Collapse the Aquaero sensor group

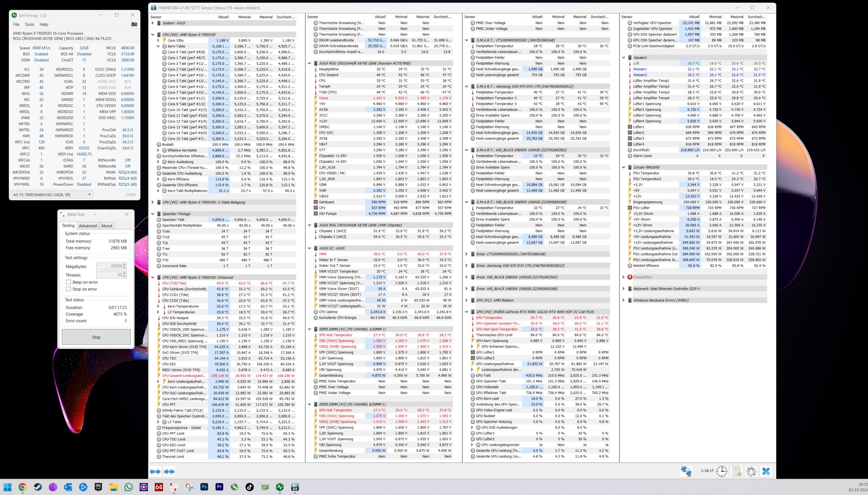coord(623,58)
